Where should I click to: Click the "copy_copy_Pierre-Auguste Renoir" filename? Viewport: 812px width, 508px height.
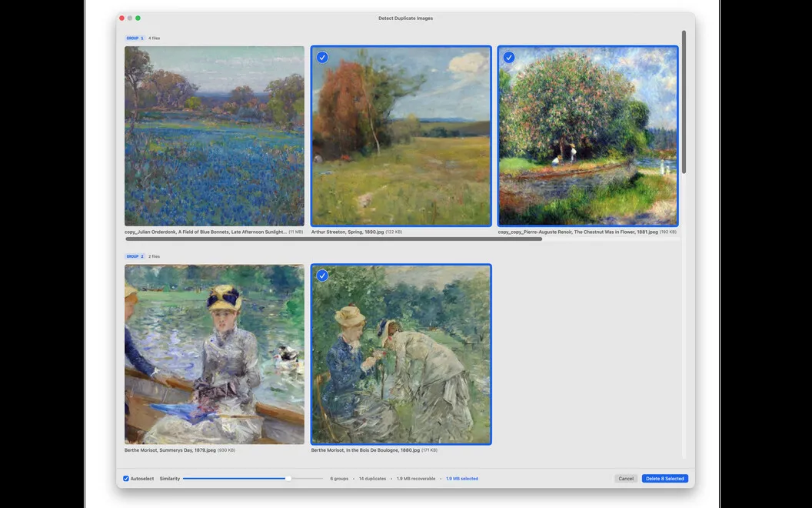coord(578,232)
